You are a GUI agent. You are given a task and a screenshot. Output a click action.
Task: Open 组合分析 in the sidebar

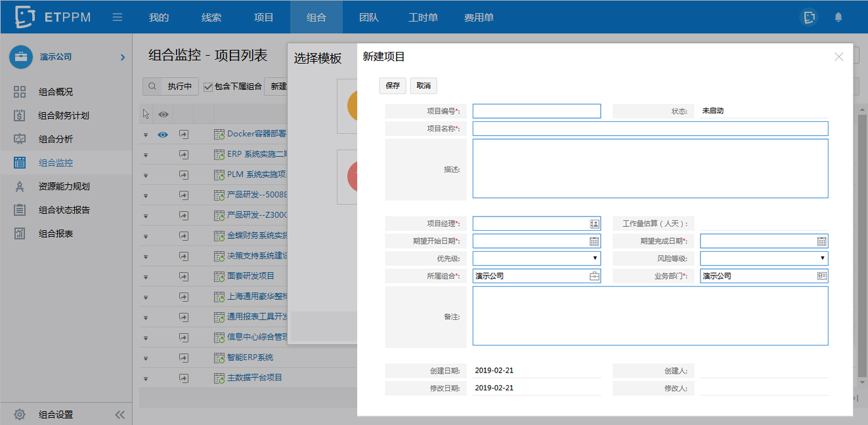click(x=55, y=139)
